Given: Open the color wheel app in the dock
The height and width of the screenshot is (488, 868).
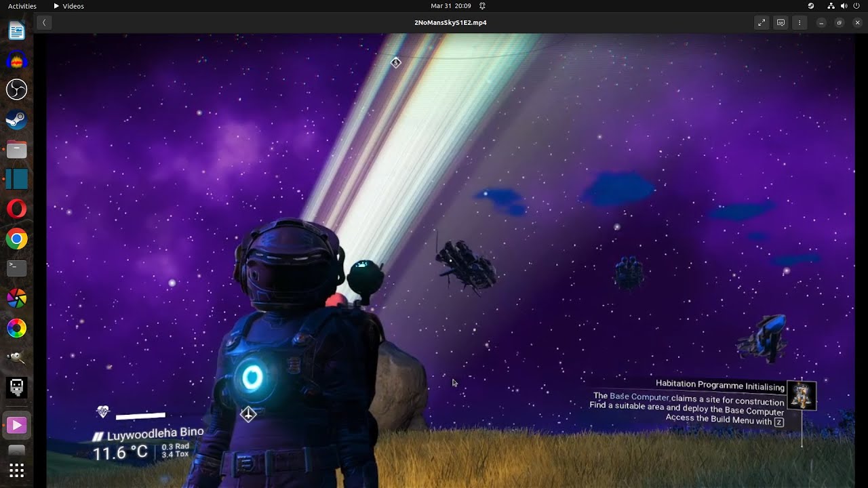Looking at the screenshot, I should coord(17,329).
